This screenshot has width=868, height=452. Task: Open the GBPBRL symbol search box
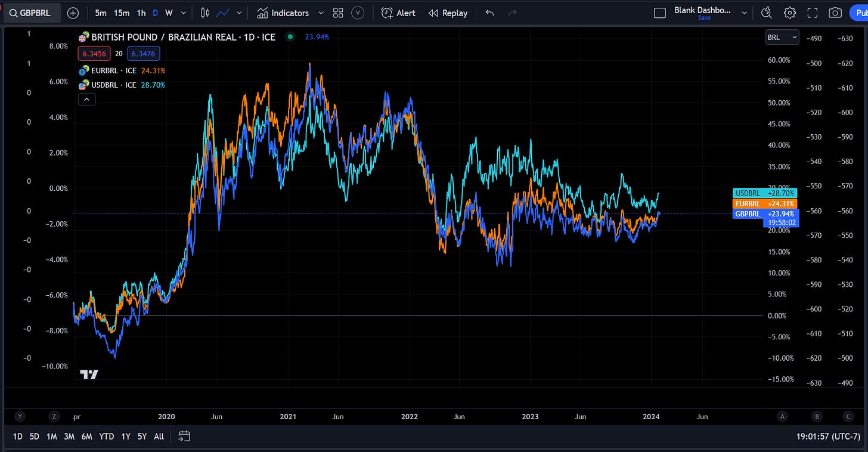(32, 13)
